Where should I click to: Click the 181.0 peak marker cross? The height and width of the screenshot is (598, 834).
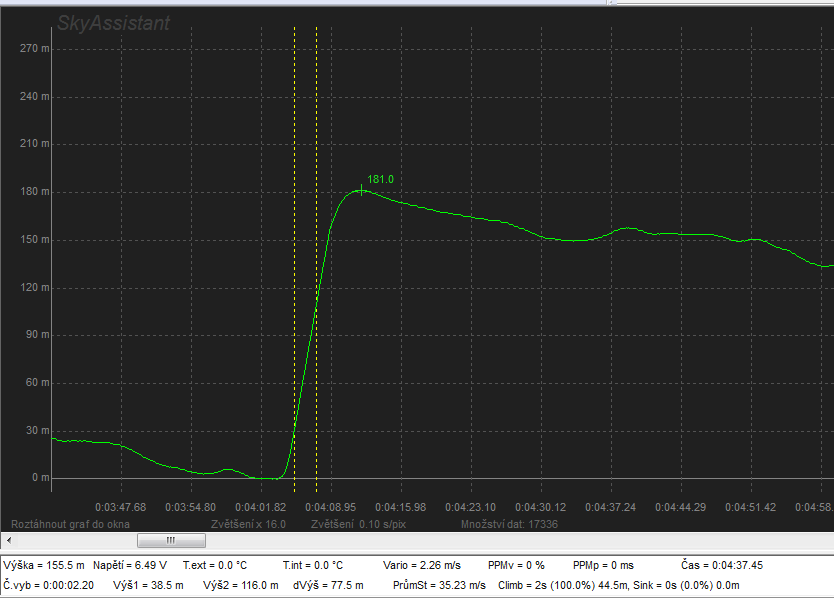361,189
